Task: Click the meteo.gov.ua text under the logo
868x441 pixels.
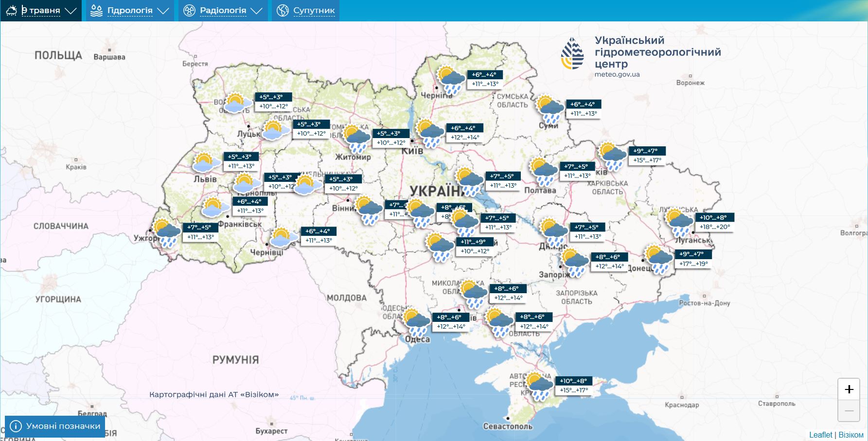Action: click(617, 74)
